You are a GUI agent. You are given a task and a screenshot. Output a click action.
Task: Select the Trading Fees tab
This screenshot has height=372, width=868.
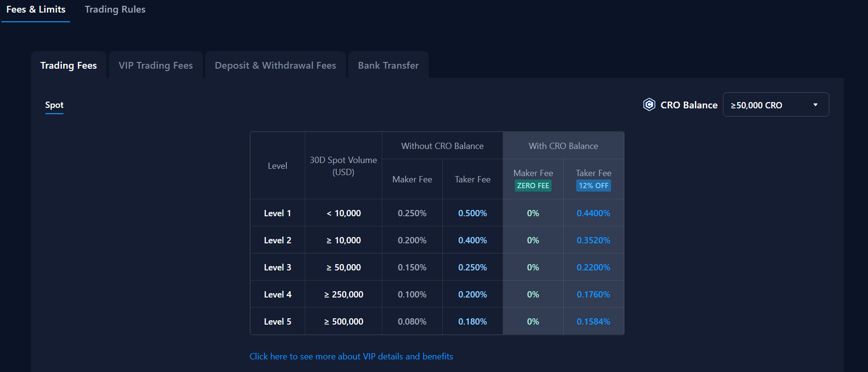[x=69, y=65]
